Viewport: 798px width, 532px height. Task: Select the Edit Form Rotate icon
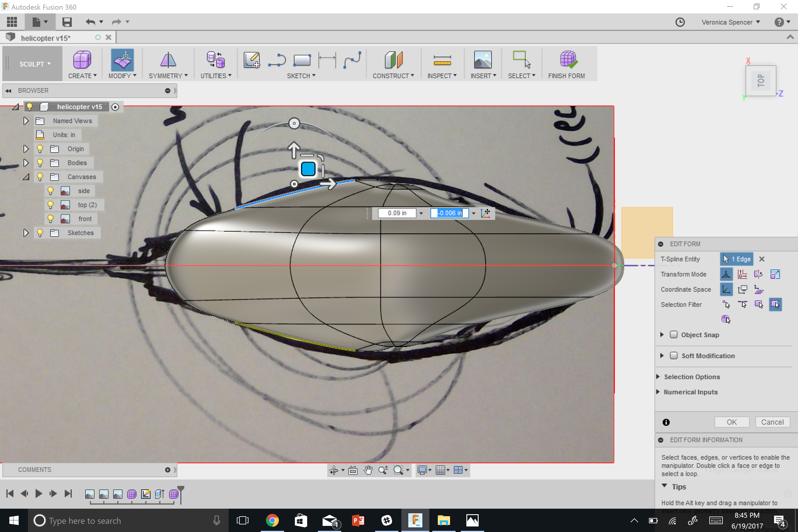[758, 274]
